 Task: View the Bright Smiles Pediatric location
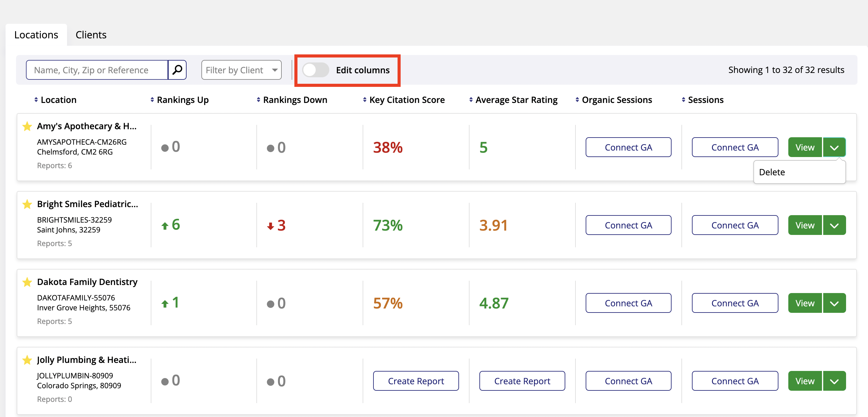click(x=805, y=225)
